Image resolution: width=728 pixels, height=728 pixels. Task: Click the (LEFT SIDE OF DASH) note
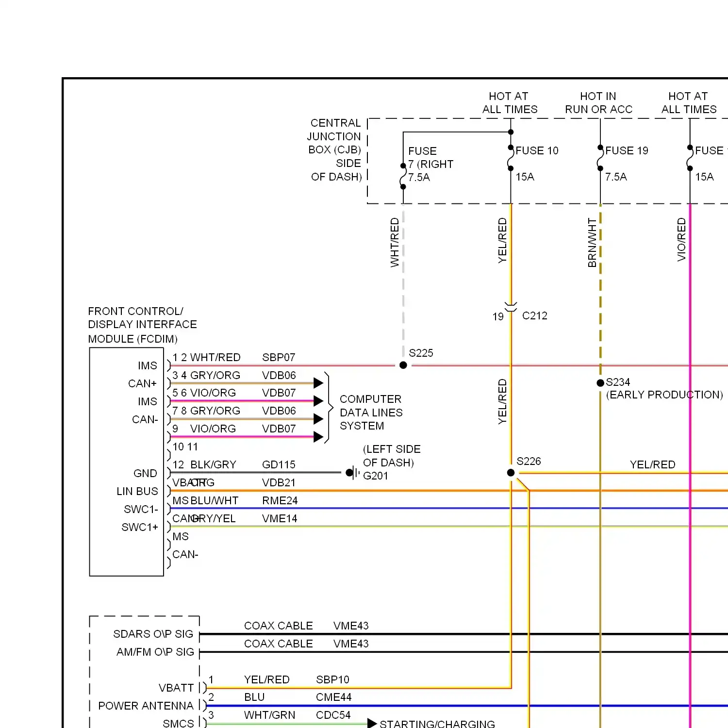coord(391,456)
